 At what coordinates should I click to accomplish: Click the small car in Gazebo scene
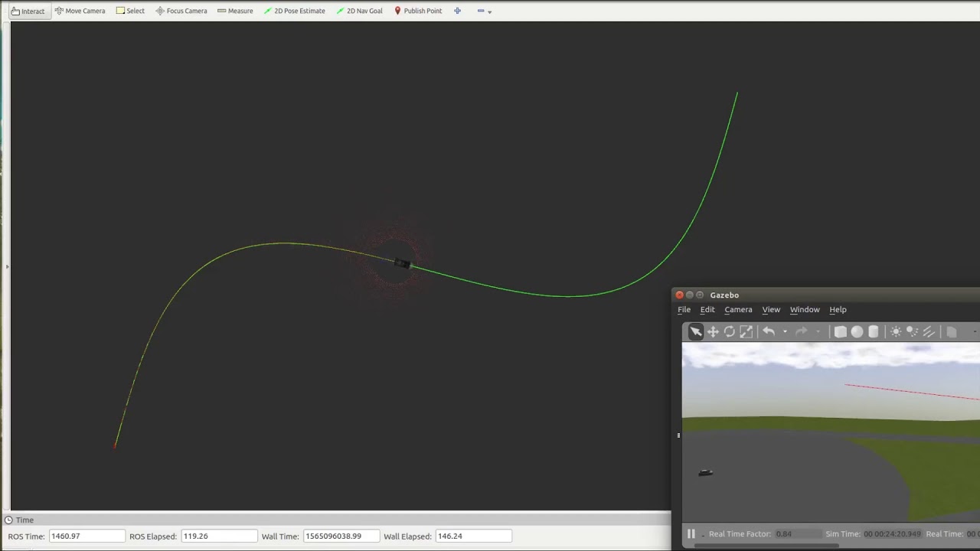coord(705,472)
